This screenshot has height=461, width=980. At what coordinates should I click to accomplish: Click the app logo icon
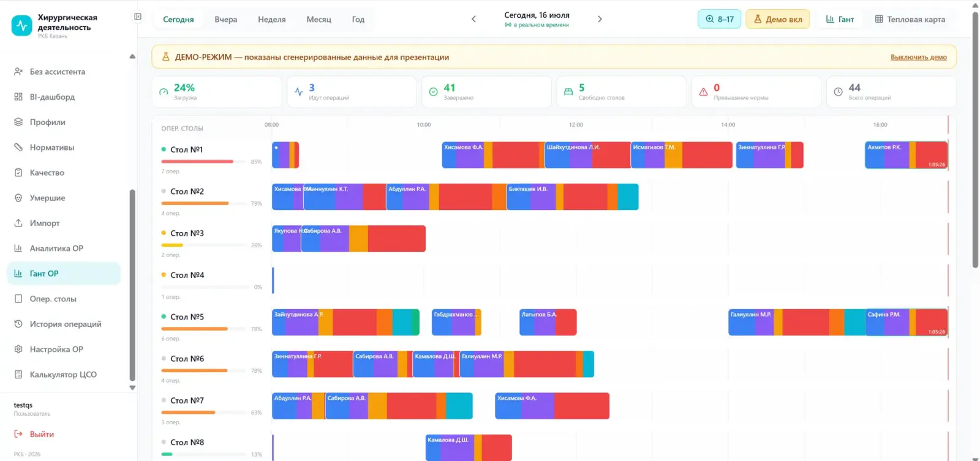point(21,26)
